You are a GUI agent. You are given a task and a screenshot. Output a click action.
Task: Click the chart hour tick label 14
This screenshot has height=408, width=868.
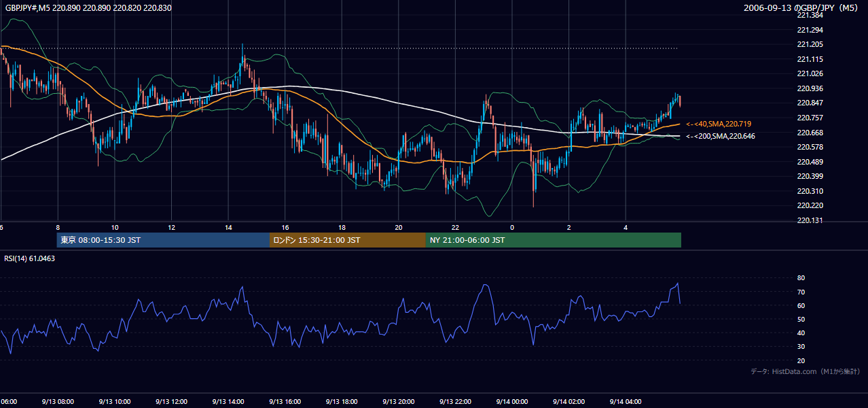point(228,228)
